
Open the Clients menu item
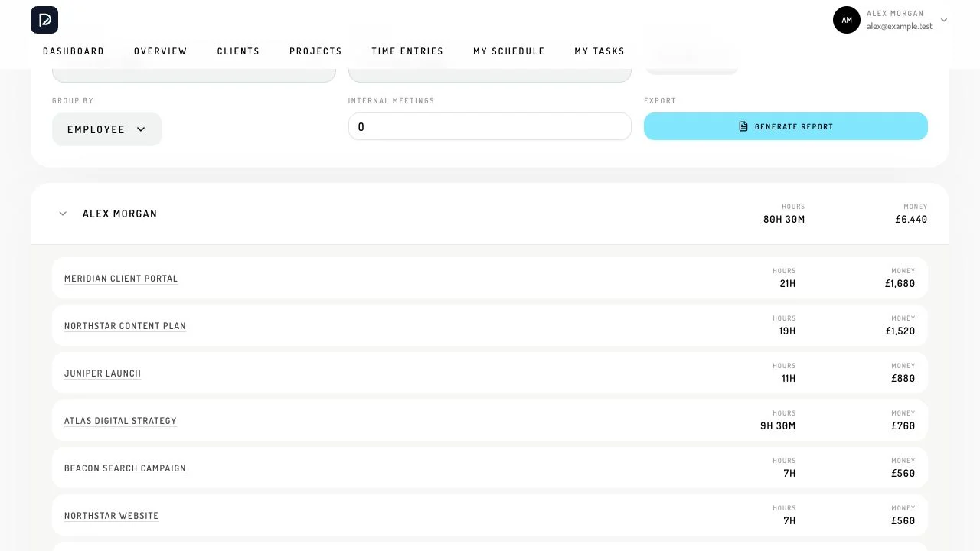point(239,51)
